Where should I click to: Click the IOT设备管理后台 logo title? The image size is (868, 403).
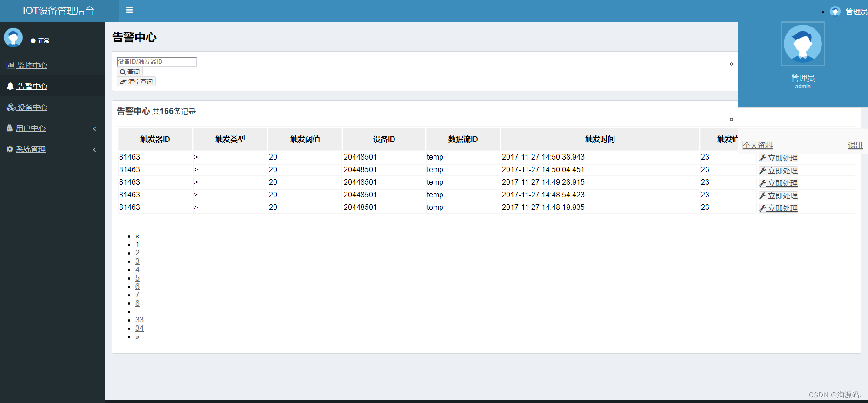tap(59, 11)
